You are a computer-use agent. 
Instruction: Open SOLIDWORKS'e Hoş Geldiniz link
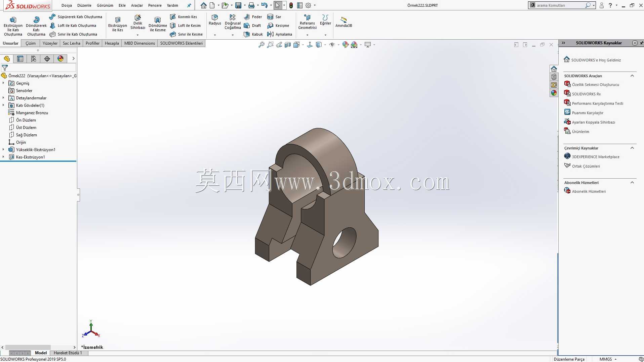(596, 60)
